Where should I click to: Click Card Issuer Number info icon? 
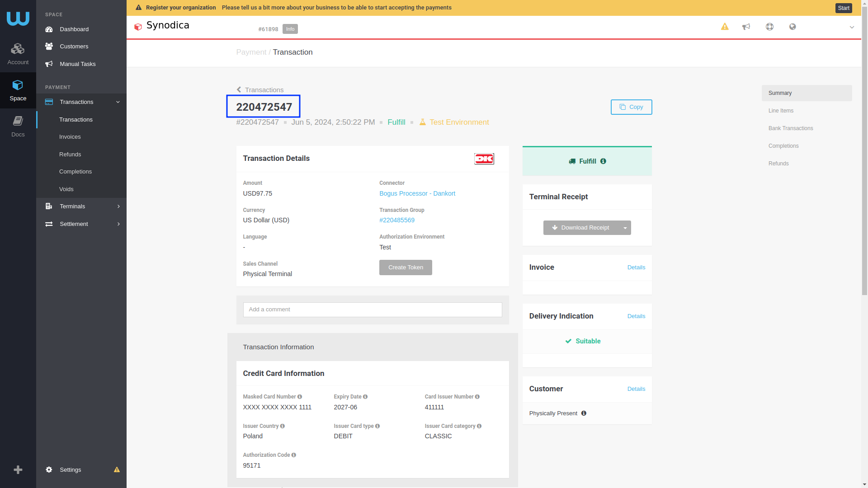477,397
